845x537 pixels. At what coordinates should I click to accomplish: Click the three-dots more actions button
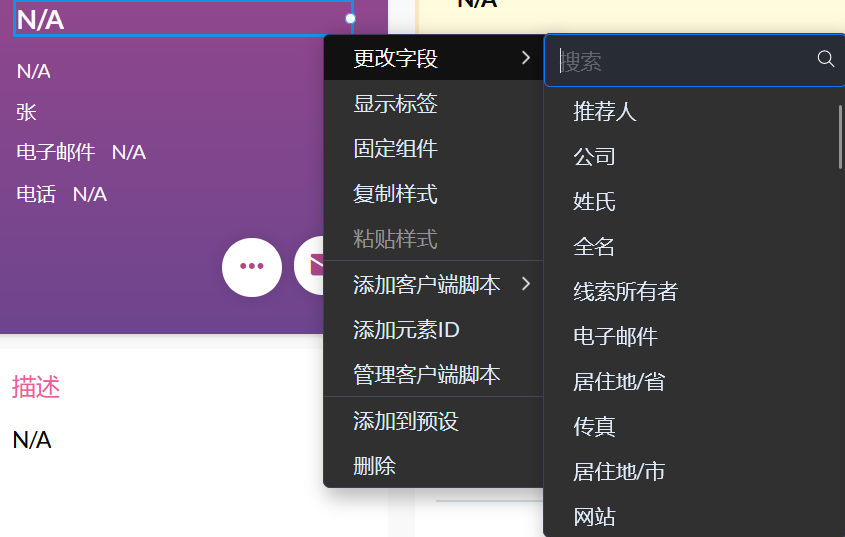(251, 267)
